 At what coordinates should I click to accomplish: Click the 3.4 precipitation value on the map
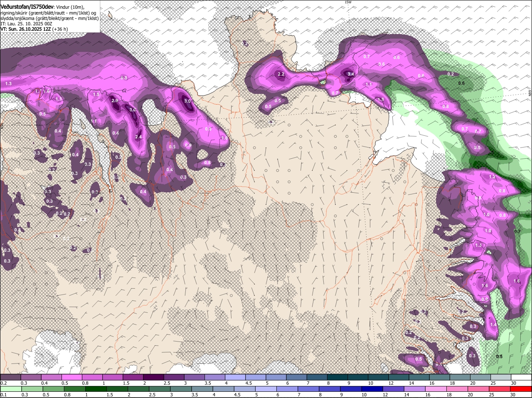coord(350,74)
